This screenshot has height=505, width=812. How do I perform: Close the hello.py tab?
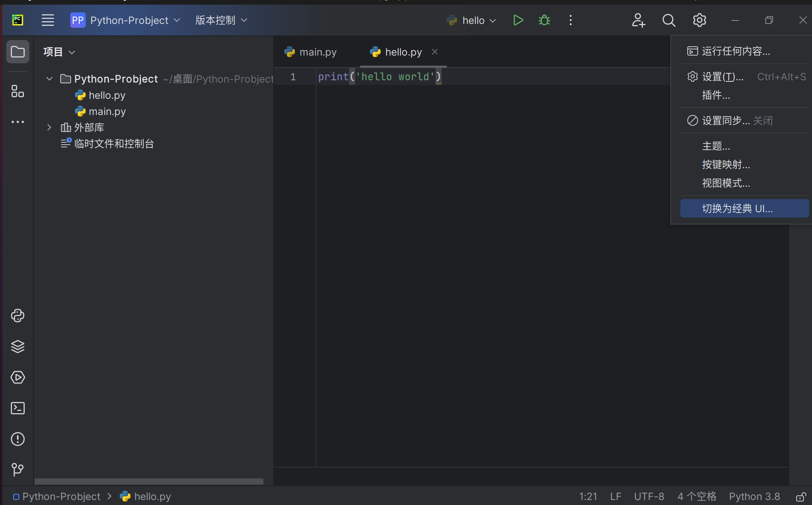(x=435, y=52)
